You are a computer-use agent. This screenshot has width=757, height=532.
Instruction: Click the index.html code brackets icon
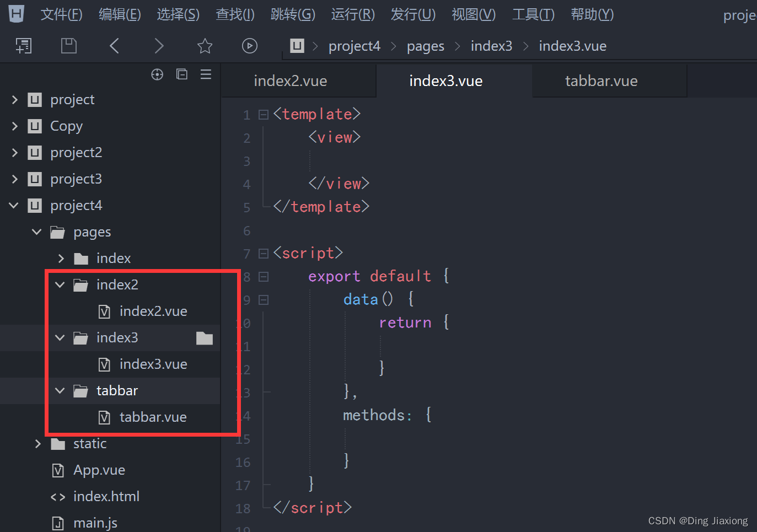pos(58,497)
